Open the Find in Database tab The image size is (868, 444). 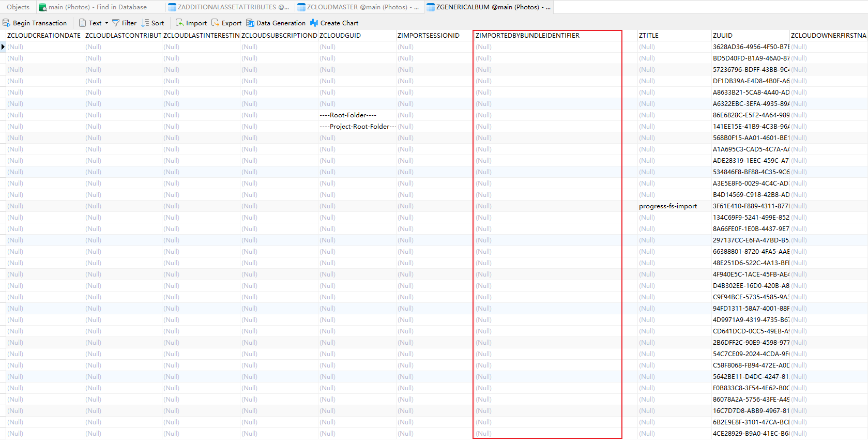click(x=93, y=7)
